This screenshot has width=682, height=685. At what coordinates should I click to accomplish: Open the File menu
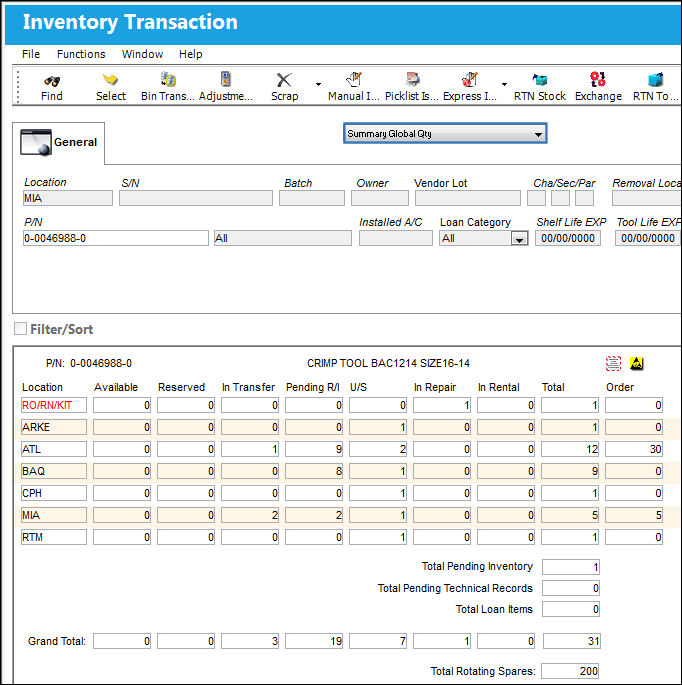coord(31,54)
